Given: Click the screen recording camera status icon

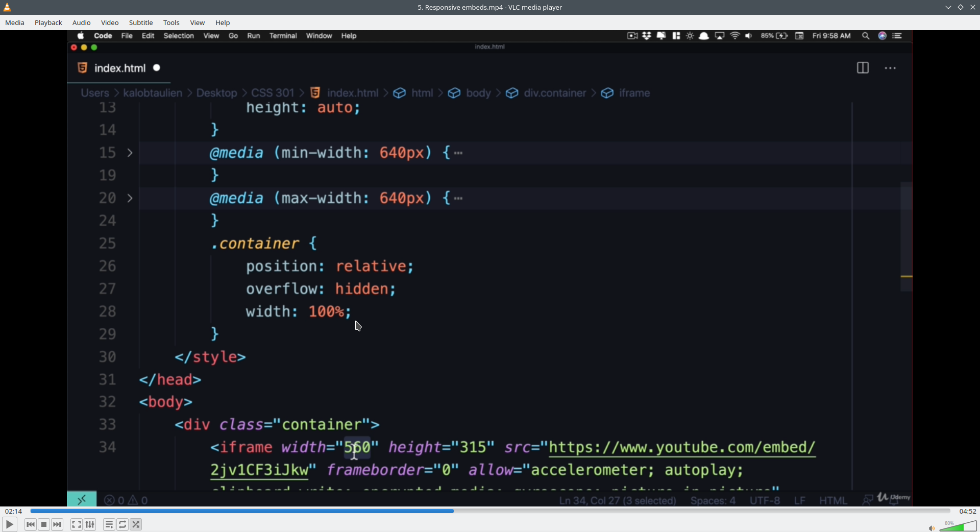Looking at the screenshot, I should click(x=632, y=36).
